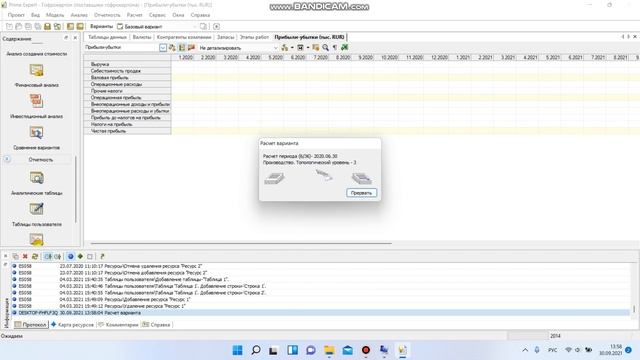Open the taskbar Search icon

[256, 350]
